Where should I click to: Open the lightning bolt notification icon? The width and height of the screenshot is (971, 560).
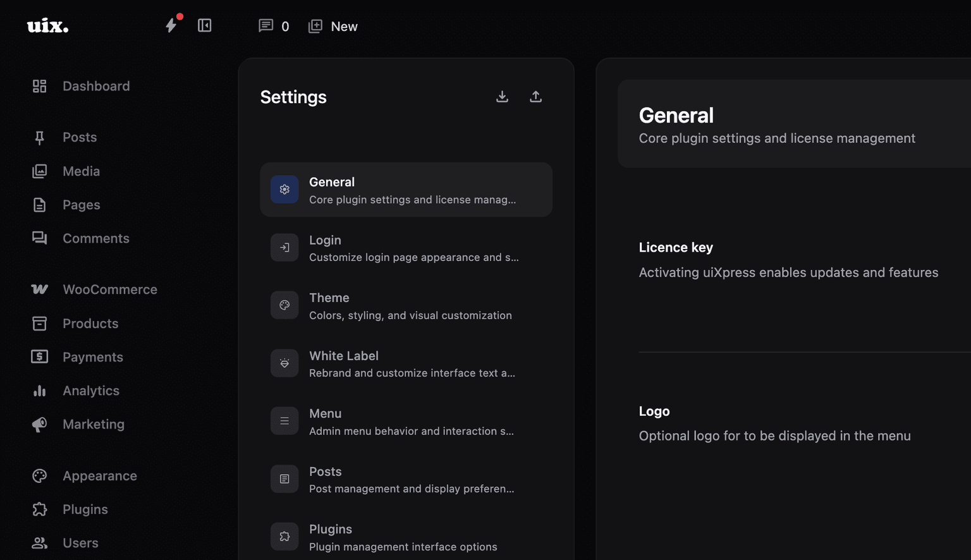pos(171,25)
